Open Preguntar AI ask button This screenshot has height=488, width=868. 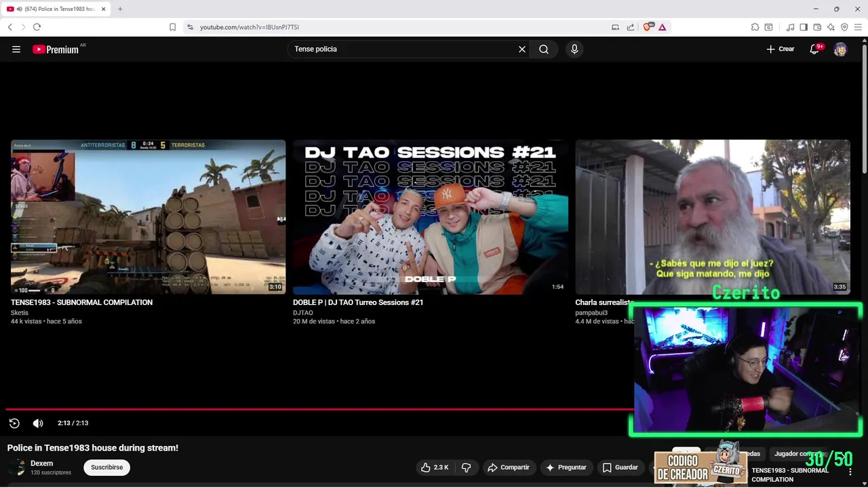(566, 467)
